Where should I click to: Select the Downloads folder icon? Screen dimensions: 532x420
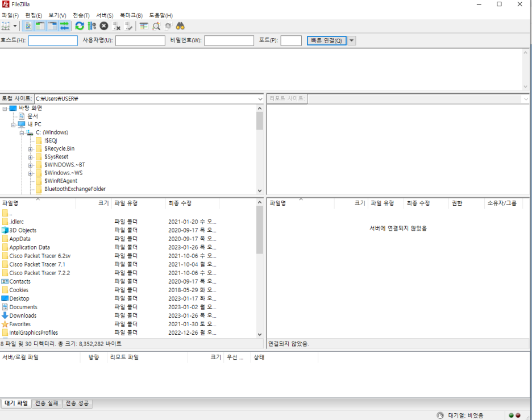(x=5, y=315)
